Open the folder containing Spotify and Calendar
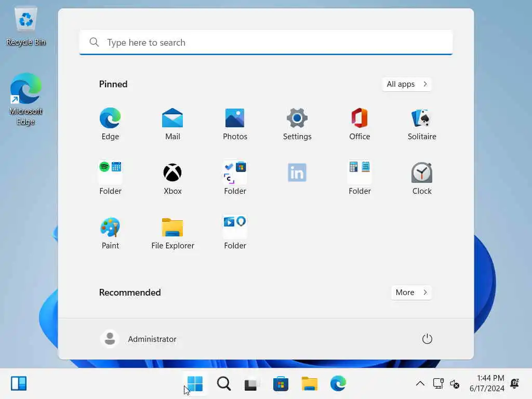 pyautogui.click(x=110, y=179)
